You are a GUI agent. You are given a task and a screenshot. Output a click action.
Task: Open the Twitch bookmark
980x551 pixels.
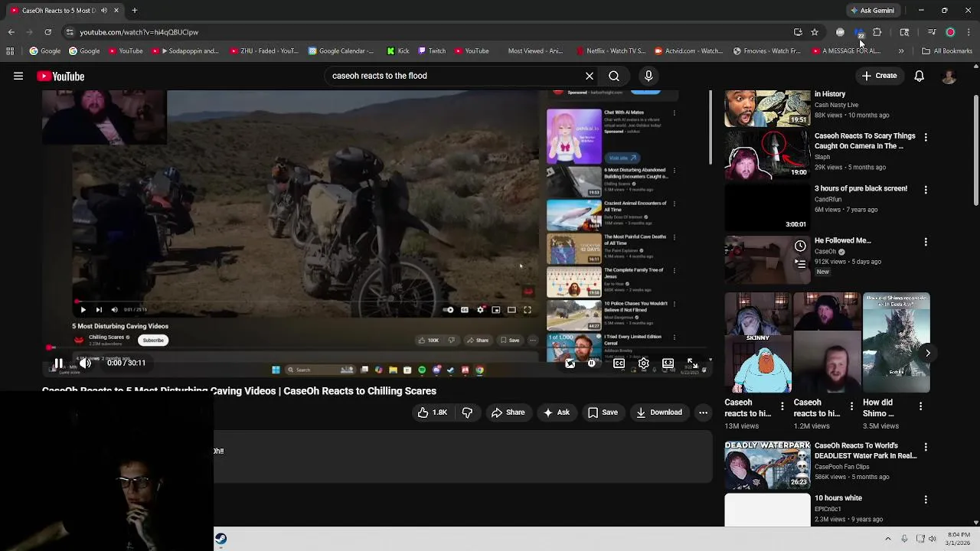[x=431, y=51]
